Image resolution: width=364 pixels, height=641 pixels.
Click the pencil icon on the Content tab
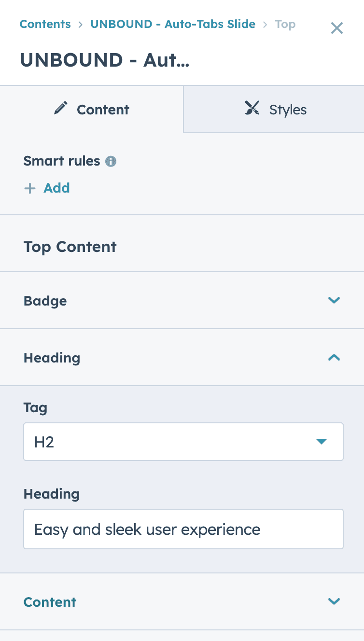click(60, 108)
